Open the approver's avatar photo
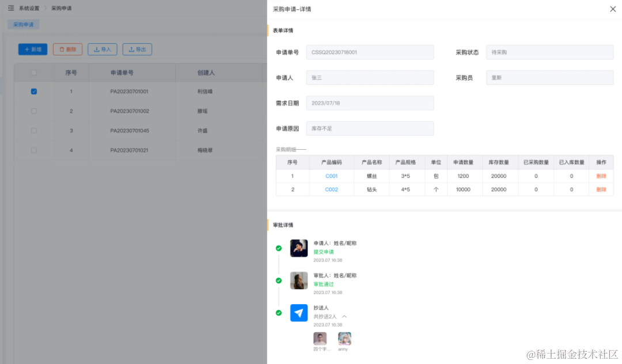 pyautogui.click(x=299, y=280)
